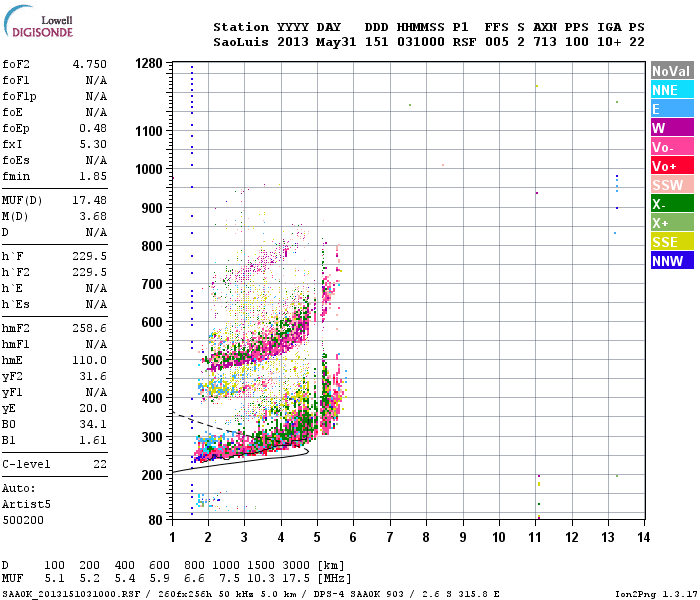
Task: Click the AXN value 713
Action: tap(545, 42)
